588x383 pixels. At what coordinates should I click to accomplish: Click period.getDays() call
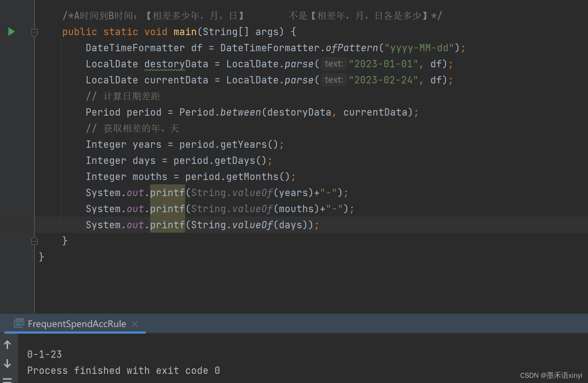click(220, 161)
